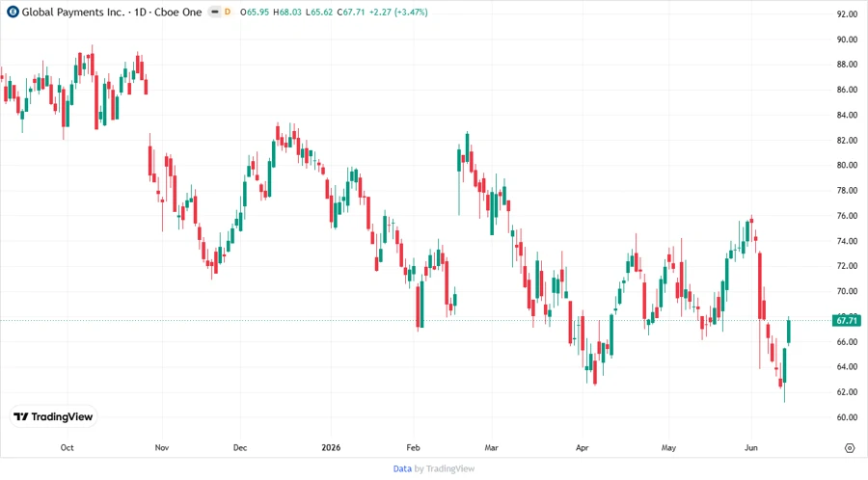868x480 pixels.
Task: Click the 66.00 price axis label
Action: click(847, 342)
